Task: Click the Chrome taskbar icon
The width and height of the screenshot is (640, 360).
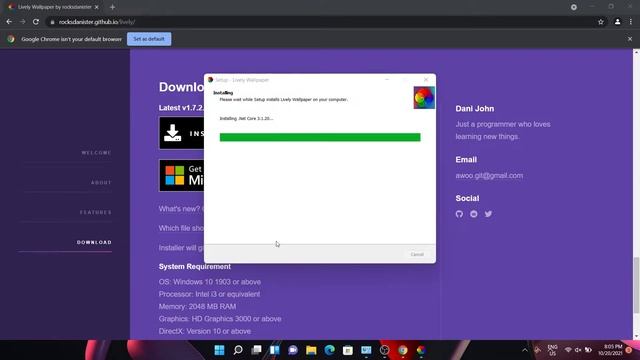Action: click(x=403, y=350)
